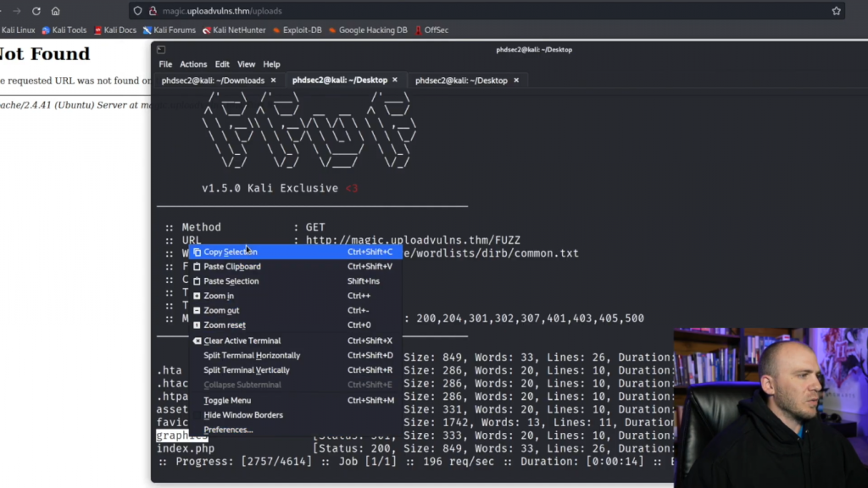Select Zoom out from context menu
The height and width of the screenshot is (488, 868).
click(295, 310)
